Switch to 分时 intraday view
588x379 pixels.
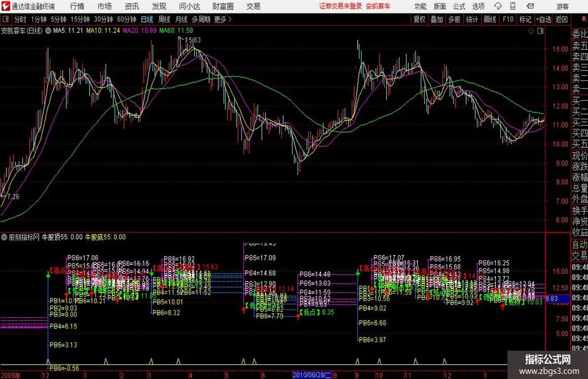coord(21,19)
